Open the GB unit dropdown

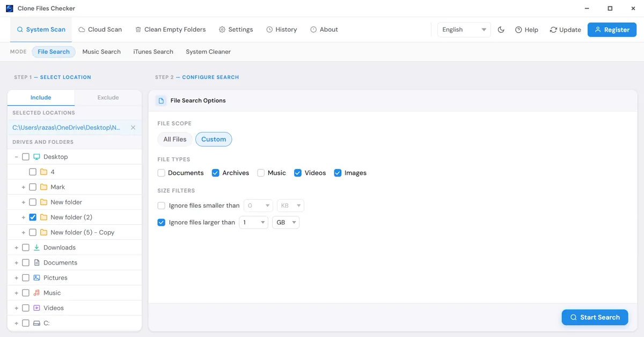tap(286, 222)
